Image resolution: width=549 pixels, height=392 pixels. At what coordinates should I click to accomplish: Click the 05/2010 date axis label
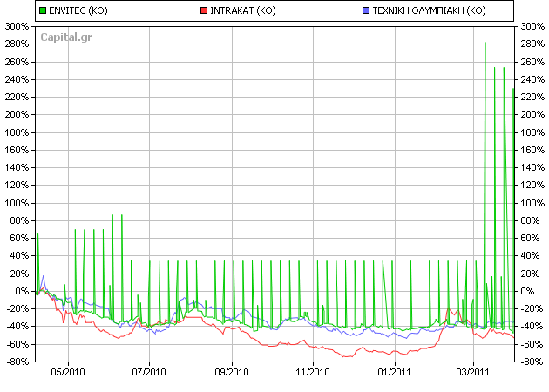(68, 372)
